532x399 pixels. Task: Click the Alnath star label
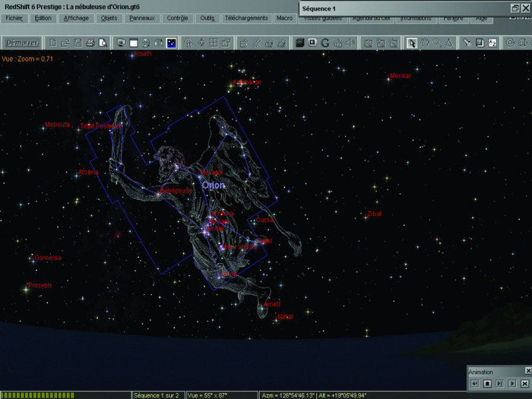(x=142, y=54)
